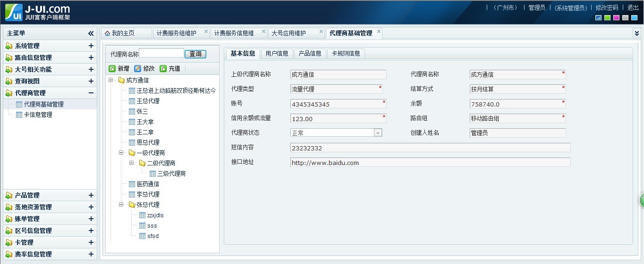644x264 pixels.
Task: Collapse the 张总代理 tree node toggle
Action: click(121, 205)
